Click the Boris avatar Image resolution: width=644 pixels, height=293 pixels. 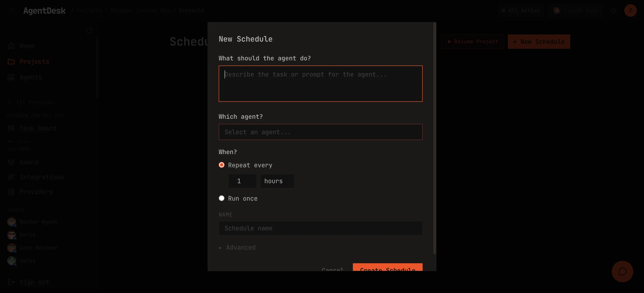click(x=11, y=235)
